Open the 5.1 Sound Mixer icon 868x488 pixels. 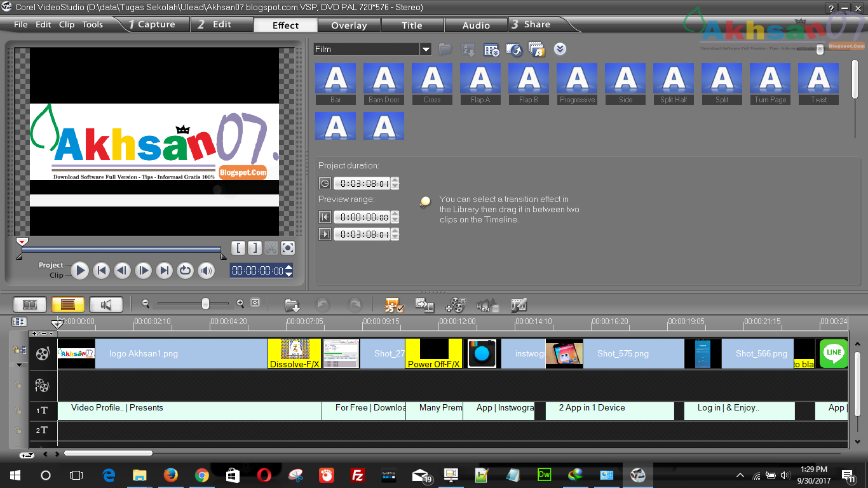click(487, 304)
